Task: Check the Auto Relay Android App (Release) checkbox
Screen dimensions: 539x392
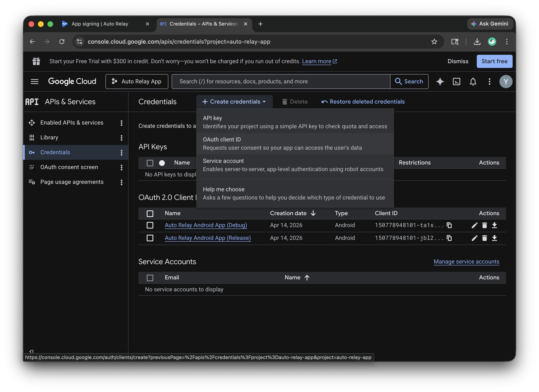Action: pyautogui.click(x=150, y=238)
